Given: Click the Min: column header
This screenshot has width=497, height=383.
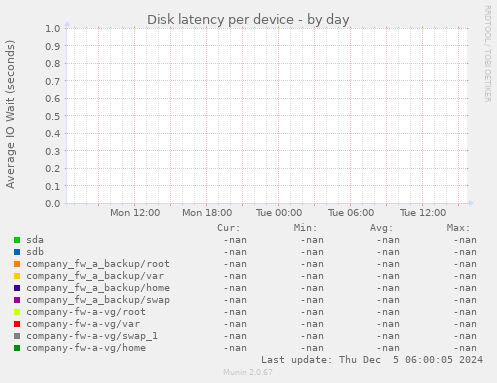Looking at the screenshot, I should click(x=305, y=228).
